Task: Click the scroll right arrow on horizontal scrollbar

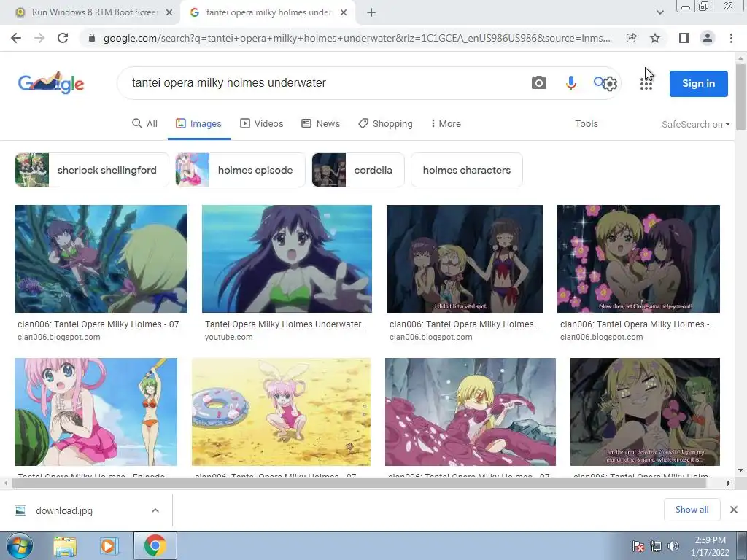Action: 729,483
